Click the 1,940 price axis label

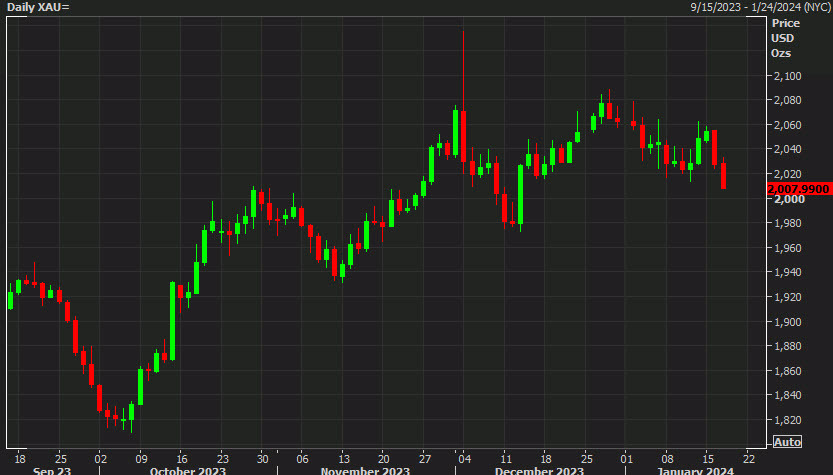point(787,272)
